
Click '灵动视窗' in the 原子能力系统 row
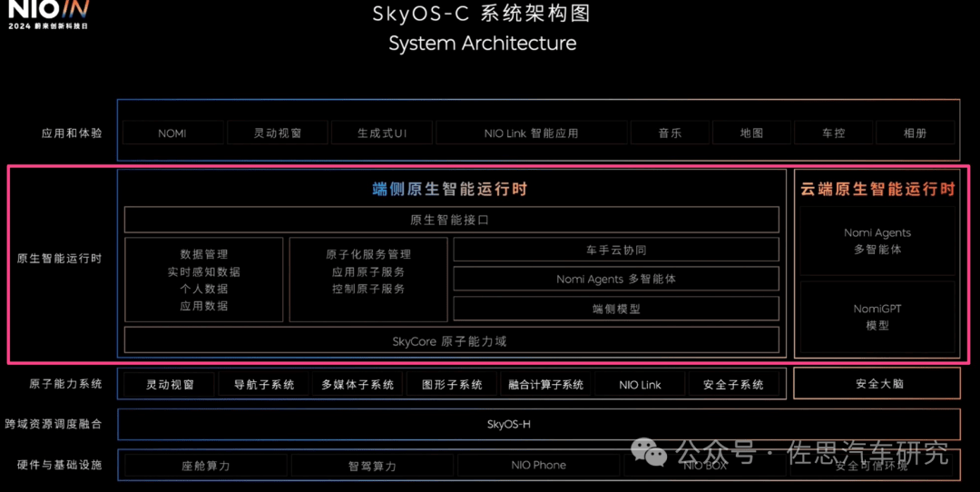click(x=170, y=385)
